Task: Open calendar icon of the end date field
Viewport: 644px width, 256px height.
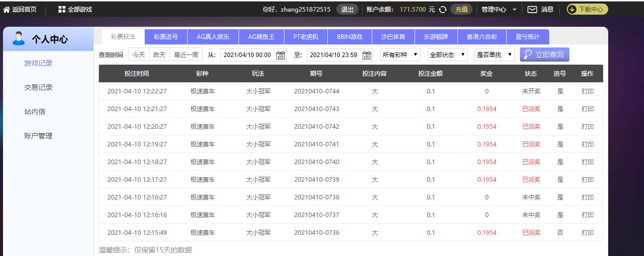Action: (x=367, y=55)
